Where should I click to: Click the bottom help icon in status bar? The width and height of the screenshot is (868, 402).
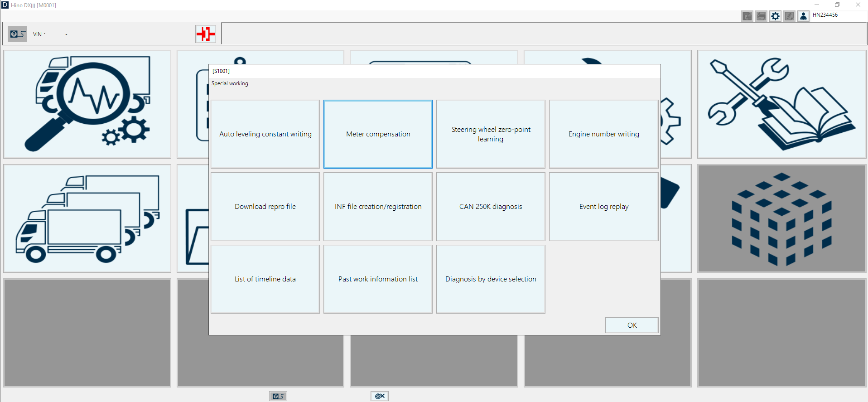pos(278,396)
